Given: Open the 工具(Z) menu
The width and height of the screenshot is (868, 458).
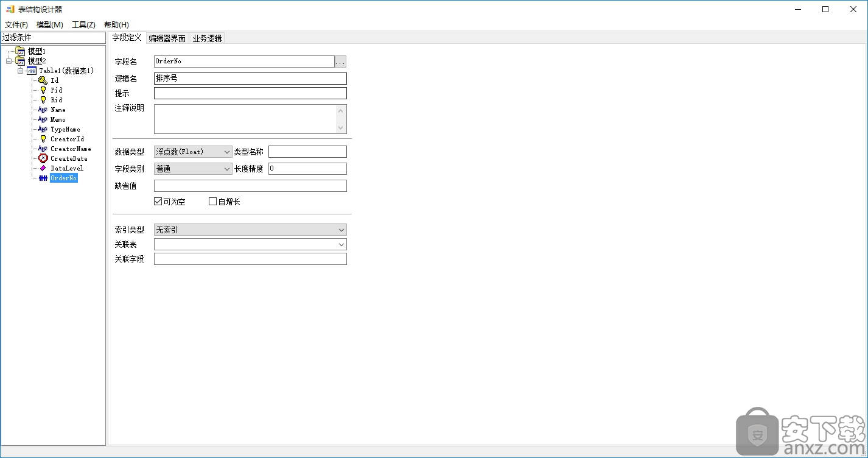Looking at the screenshot, I should click(83, 25).
